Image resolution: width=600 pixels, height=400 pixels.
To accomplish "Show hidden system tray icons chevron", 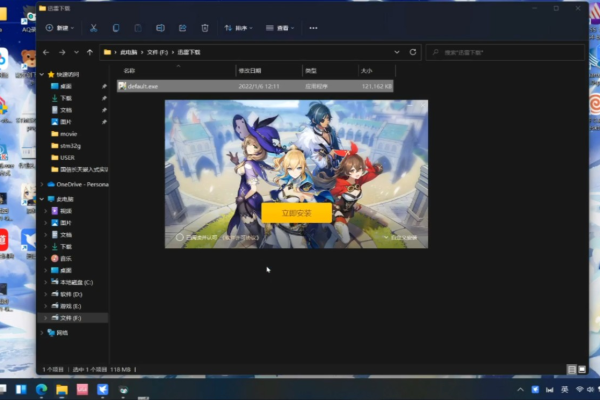I will tap(520, 390).
